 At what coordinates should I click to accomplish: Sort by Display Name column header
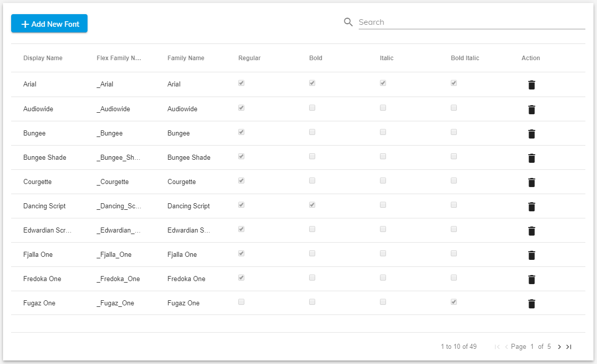[x=42, y=58]
